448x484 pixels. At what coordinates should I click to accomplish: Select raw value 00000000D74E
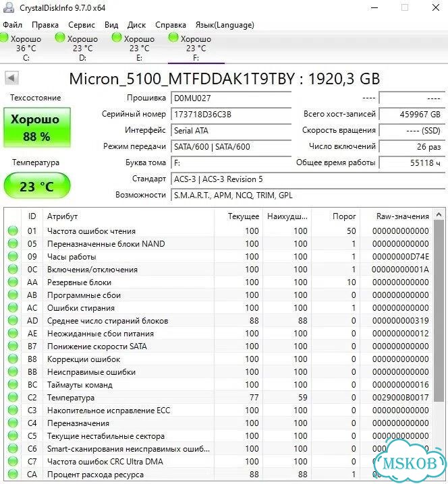pyautogui.click(x=400, y=257)
